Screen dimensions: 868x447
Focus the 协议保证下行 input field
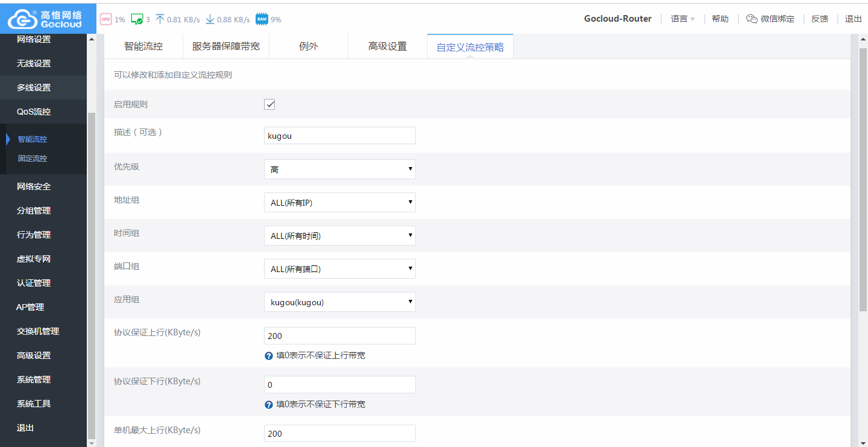coord(340,385)
